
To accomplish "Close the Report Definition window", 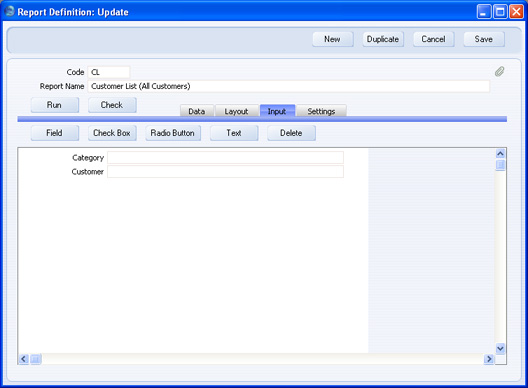I will (516, 12).
